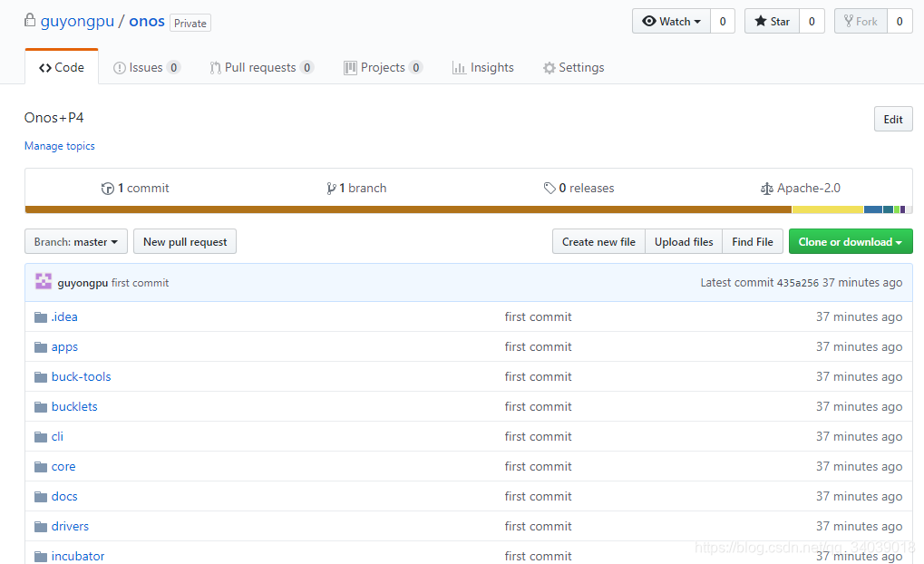Image resolution: width=924 pixels, height=564 pixels.
Task: Expand Clone or download dropdown
Action: [x=851, y=241]
